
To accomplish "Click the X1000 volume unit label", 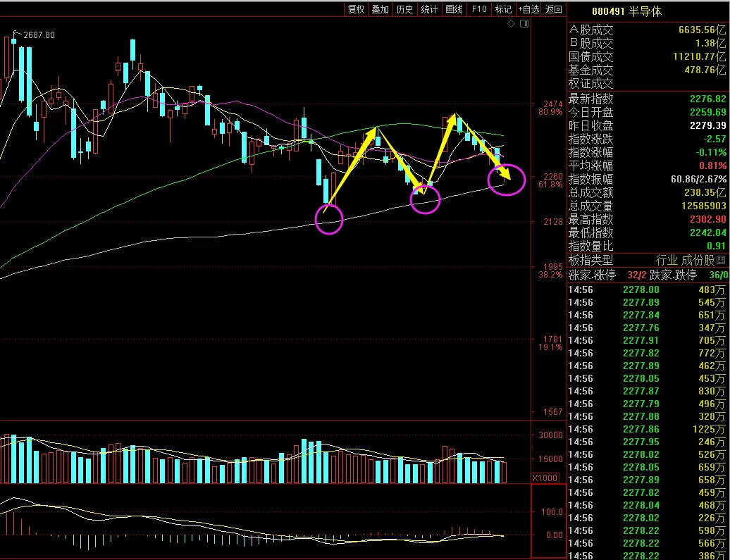I will point(545,478).
